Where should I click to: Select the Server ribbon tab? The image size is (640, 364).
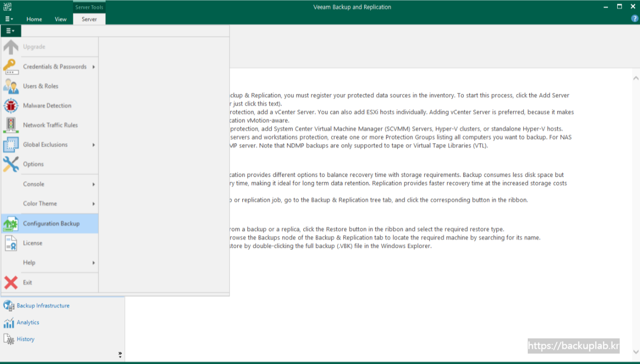coord(89,19)
